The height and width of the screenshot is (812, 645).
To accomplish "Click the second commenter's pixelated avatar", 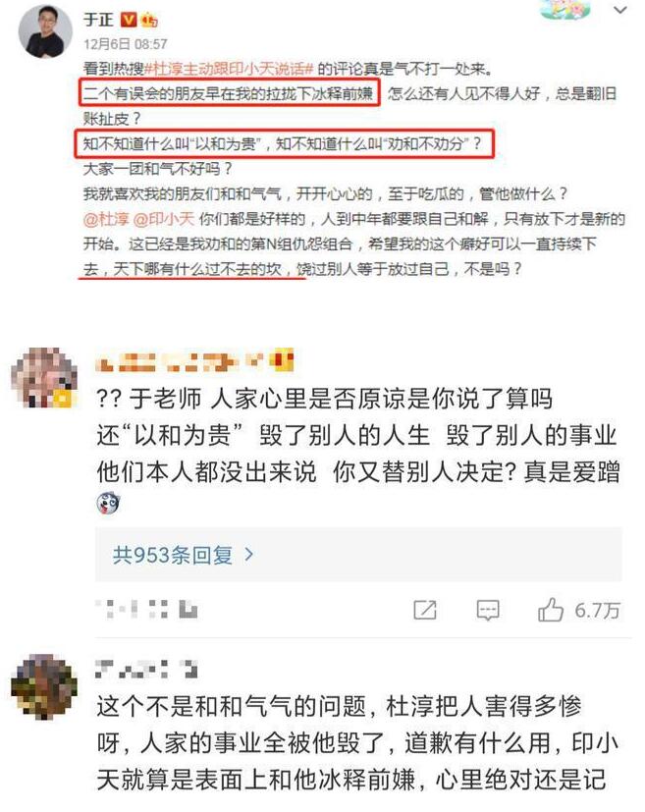I will [x=44, y=686].
